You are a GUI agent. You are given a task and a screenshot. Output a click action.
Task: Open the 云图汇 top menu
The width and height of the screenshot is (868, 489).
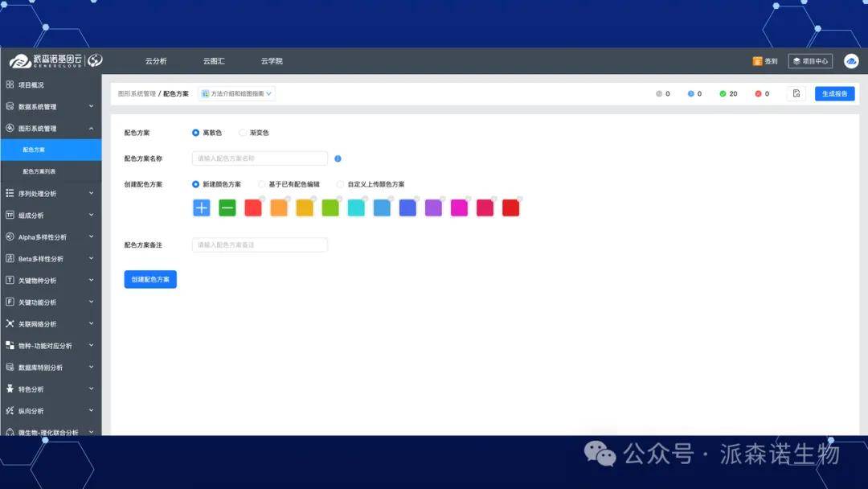point(214,61)
